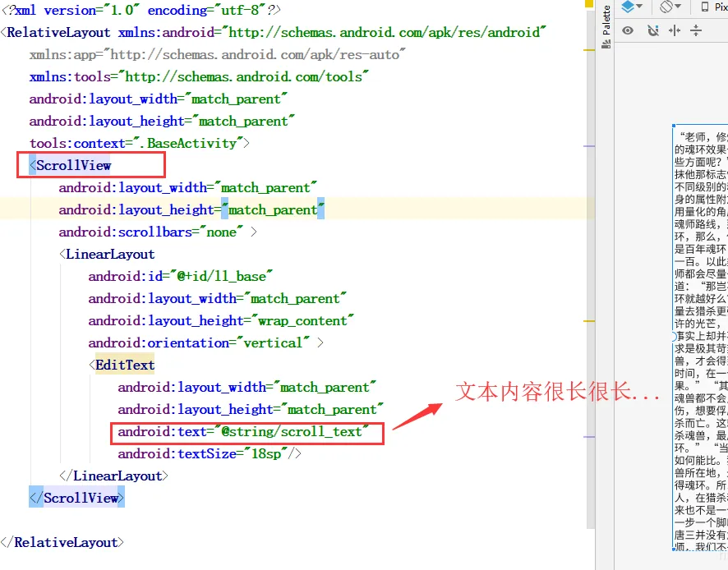Click the xmlns:tools attribute line
This screenshot has width=728, height=570.
(x=199, y=76)
